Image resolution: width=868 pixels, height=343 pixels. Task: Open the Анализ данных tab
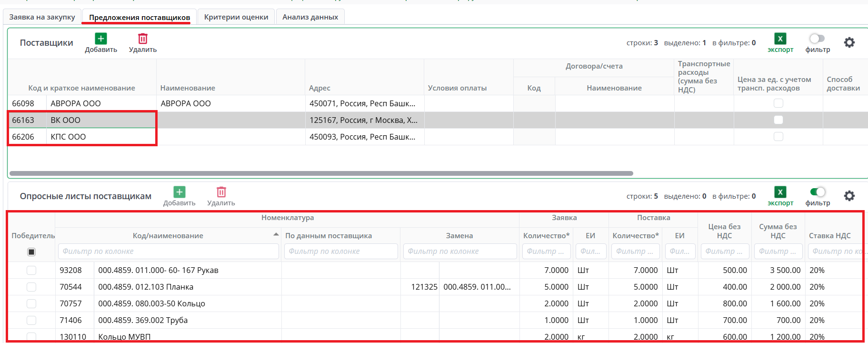click(310, 17)
